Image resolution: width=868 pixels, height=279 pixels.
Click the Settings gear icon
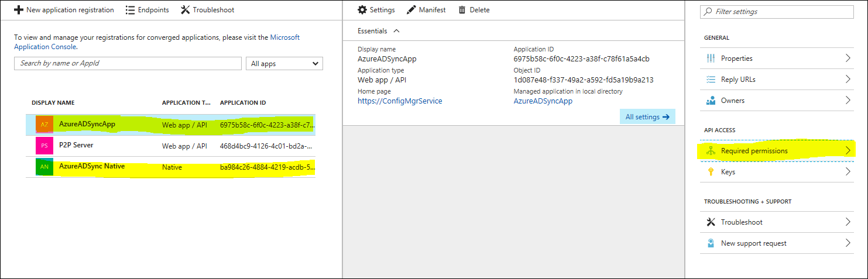362,10
